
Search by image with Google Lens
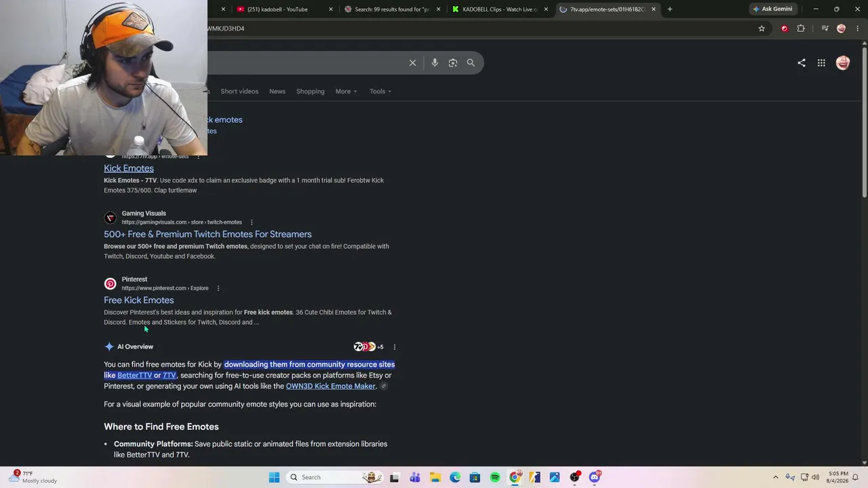pos(453,63)
